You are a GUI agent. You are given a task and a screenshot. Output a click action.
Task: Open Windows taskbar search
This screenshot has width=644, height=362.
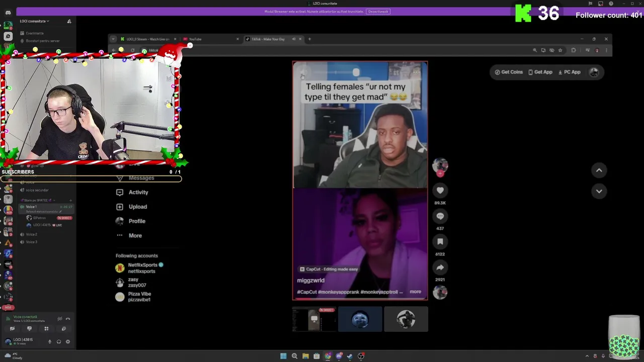click(x=294, y=356)
